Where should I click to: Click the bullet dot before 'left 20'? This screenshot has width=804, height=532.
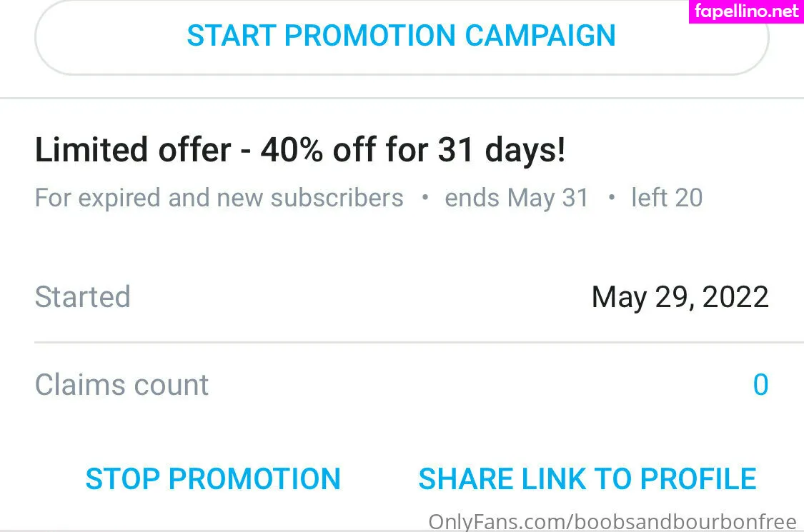[x=611, y=197]
